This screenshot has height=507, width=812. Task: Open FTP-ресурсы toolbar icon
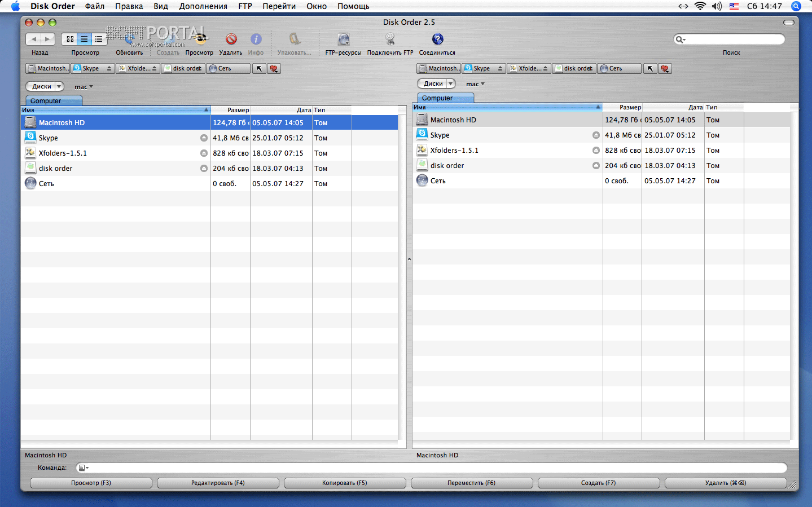pyautogui.click(x=343, y=39)
